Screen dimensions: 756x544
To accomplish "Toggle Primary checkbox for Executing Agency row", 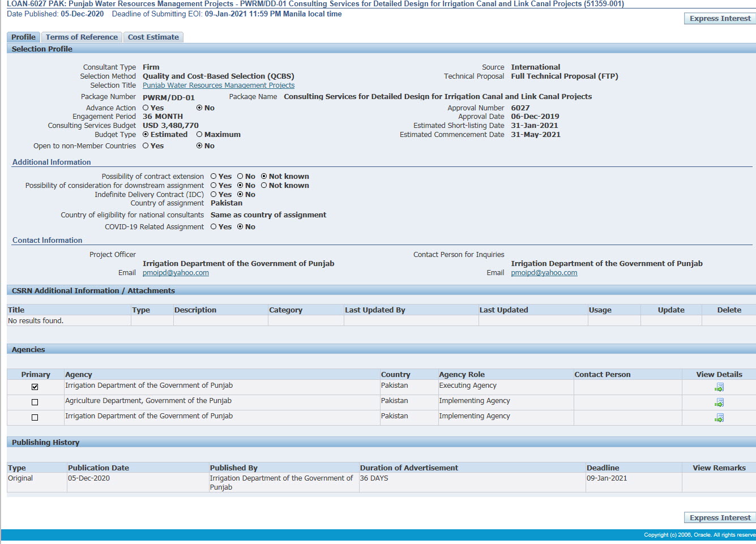I will click(35, 387).
